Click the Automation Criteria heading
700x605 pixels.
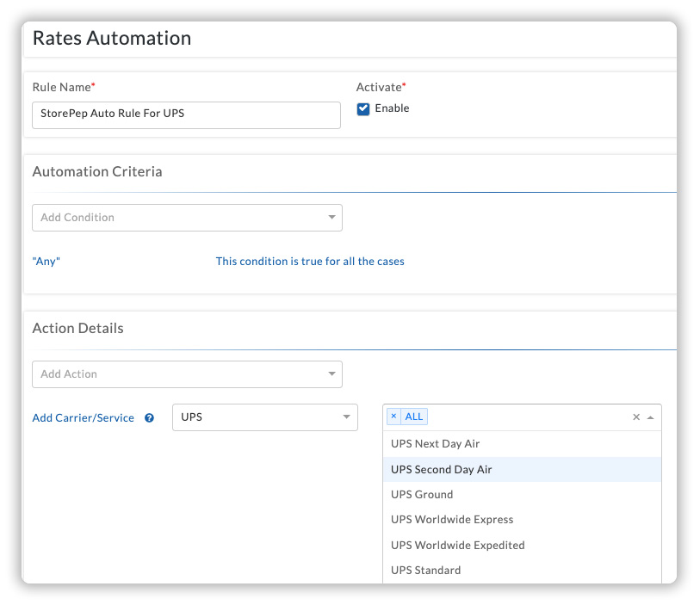click(x=97, y=172)
